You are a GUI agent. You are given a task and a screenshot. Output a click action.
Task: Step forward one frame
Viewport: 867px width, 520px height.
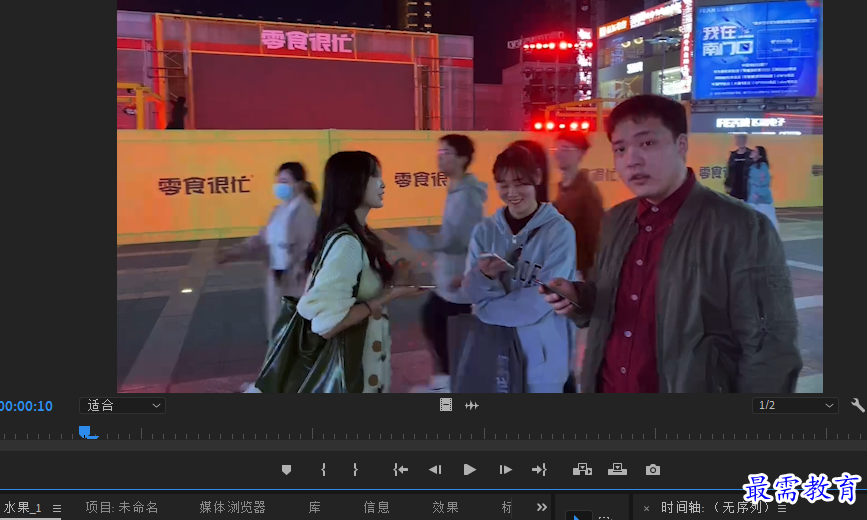pyautogui.click(x=505, y=470)
